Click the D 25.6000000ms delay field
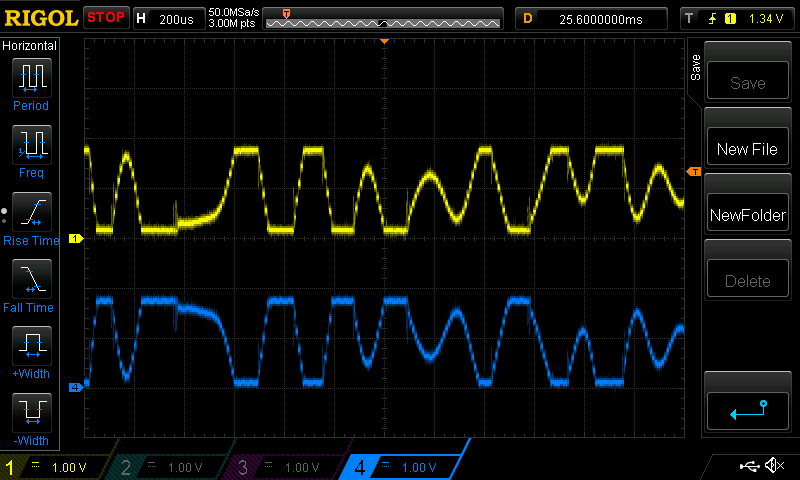The image size is (800, 480). (591, 19)
